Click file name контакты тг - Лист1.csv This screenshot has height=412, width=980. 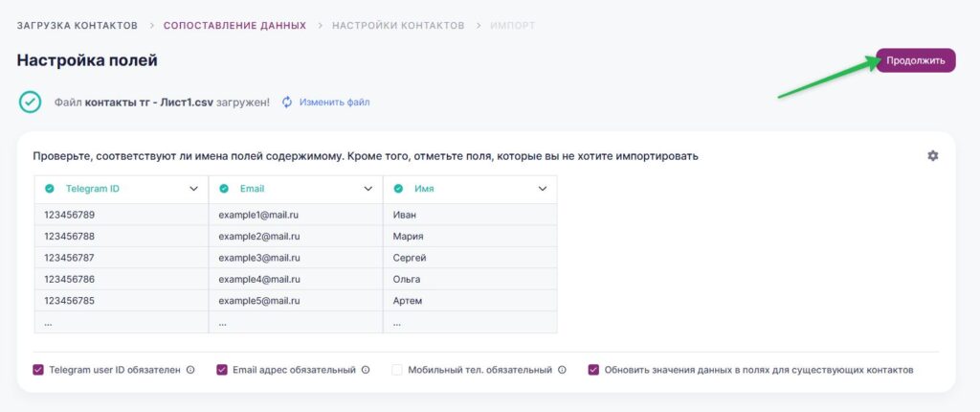point(149,103)
